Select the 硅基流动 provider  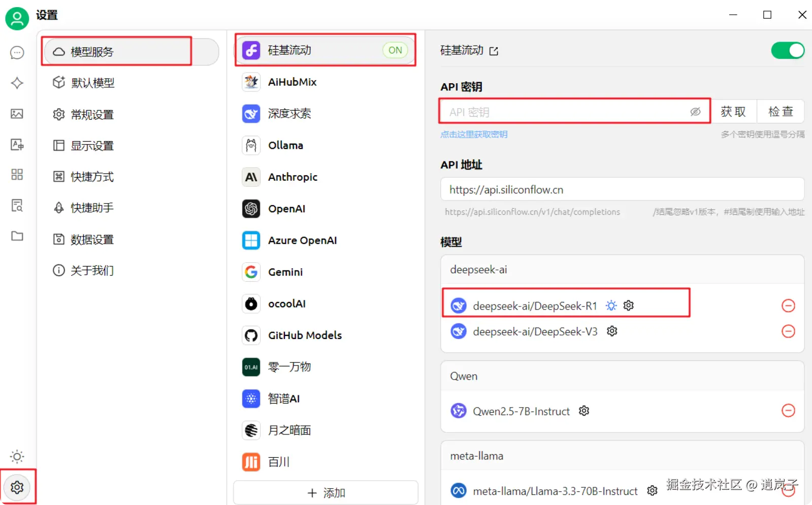tap(325, 50)
